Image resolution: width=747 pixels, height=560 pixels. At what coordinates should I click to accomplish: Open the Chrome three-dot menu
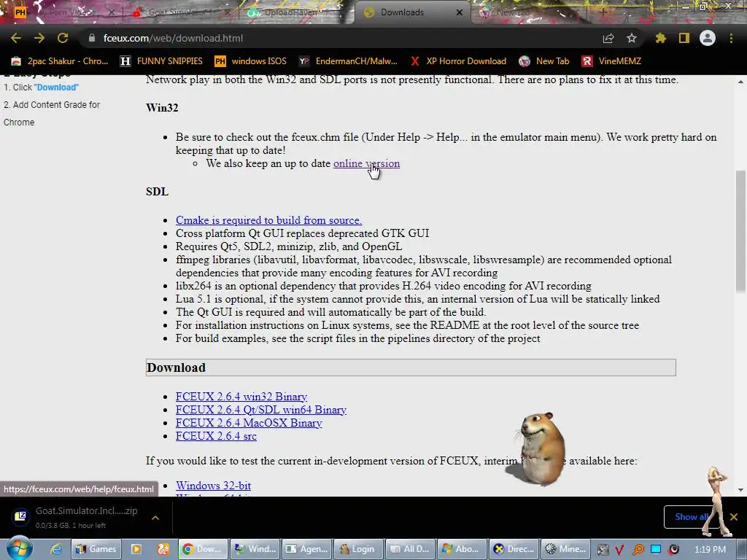point(731,38)
